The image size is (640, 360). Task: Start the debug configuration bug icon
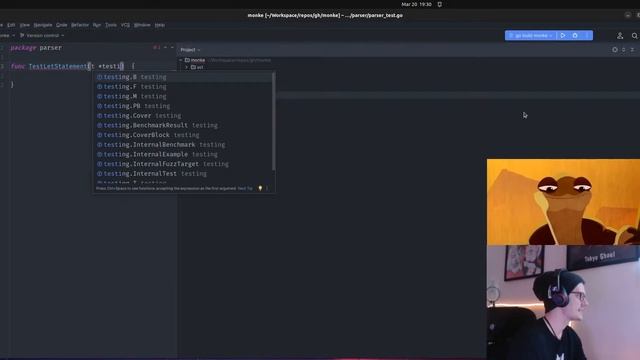pyautogui.click(x=575, y=36)
